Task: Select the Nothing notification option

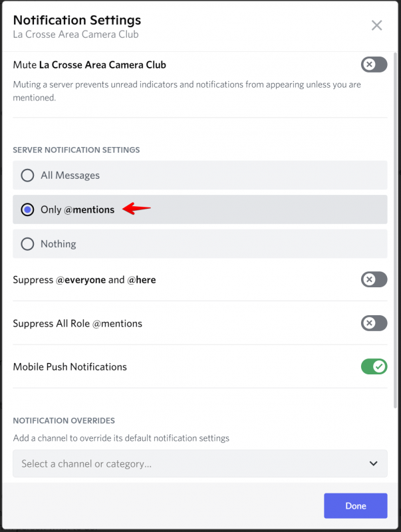Action: pyautogui.click(x=27, y=243)
